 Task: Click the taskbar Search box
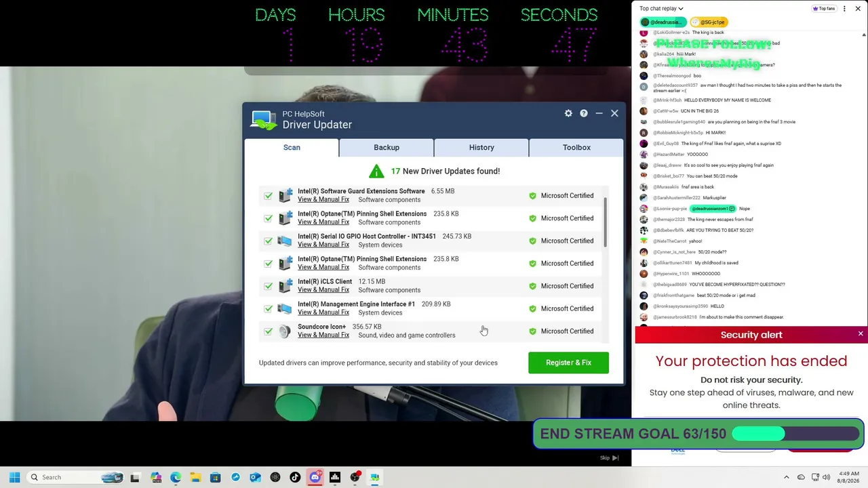tap(75, 477)
